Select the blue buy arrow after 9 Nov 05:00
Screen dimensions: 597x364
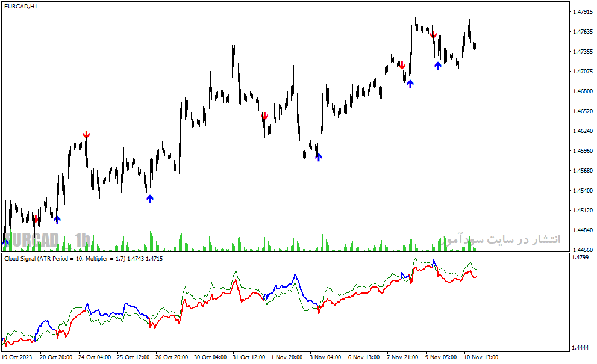(x=438, y=66)
